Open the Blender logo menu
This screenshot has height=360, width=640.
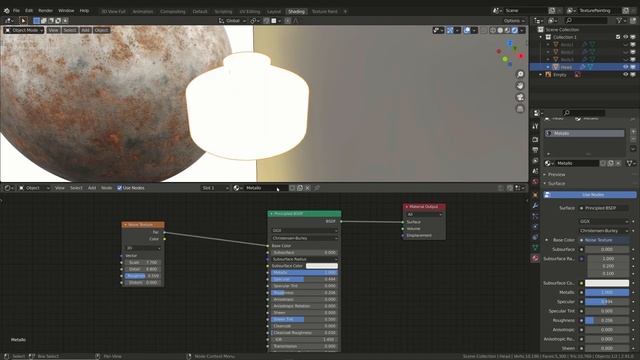pyautogui.click(x=7, y=11)
